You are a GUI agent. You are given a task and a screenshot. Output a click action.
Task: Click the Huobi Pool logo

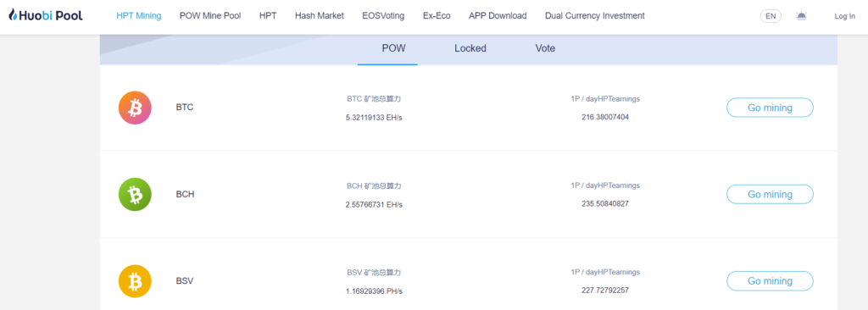(x=46, y=15)
